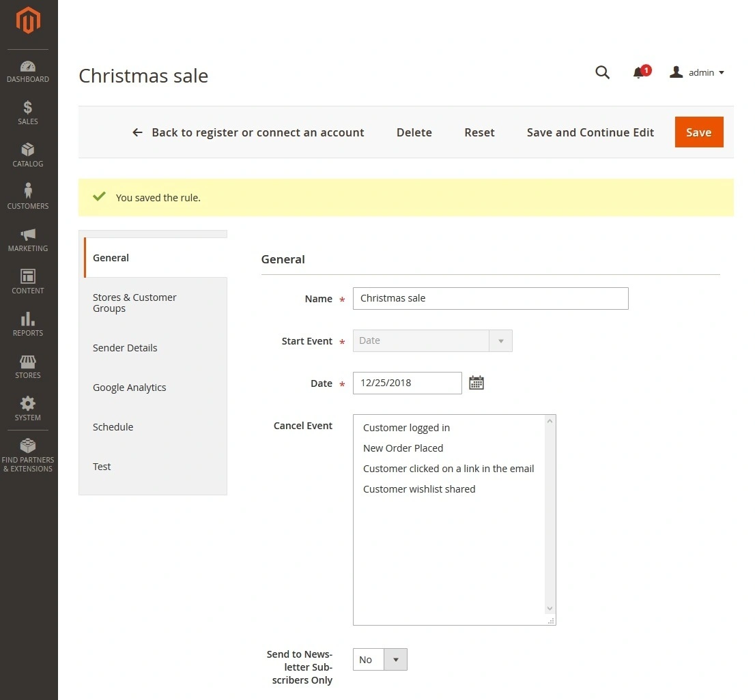Open the date picker calendar icon
755x700 pixels.
coord(476,382)
